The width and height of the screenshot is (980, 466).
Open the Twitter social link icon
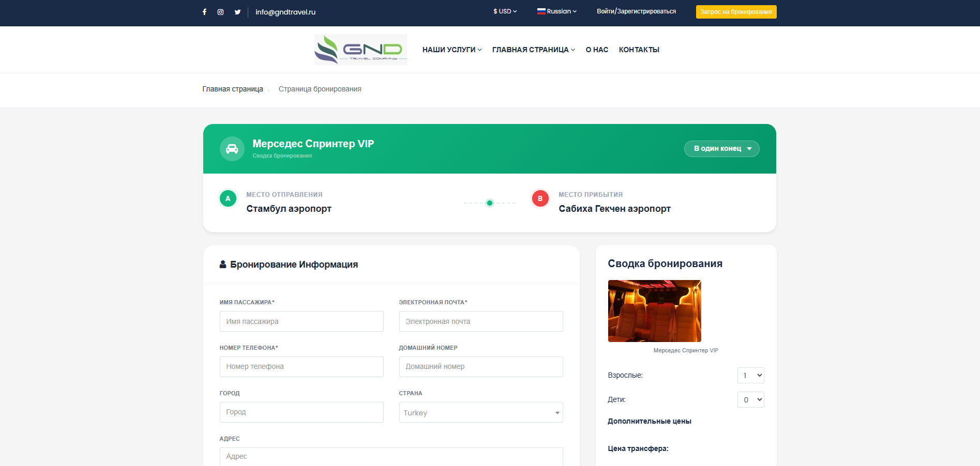coord(237,12)
